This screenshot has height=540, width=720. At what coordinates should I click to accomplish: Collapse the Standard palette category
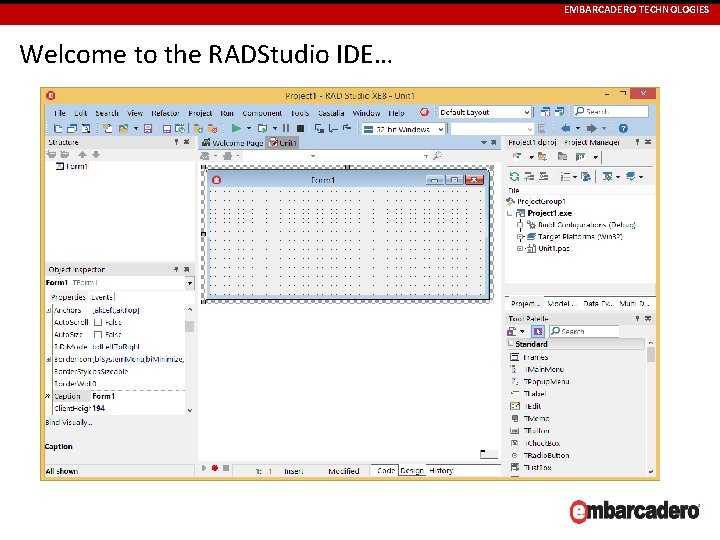coord(510,343)
